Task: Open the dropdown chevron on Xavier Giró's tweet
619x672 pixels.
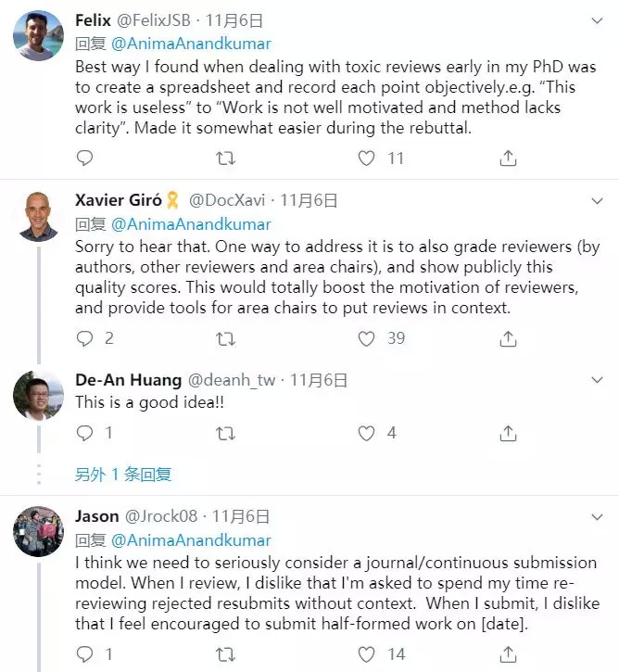Action: pos(597,200)
